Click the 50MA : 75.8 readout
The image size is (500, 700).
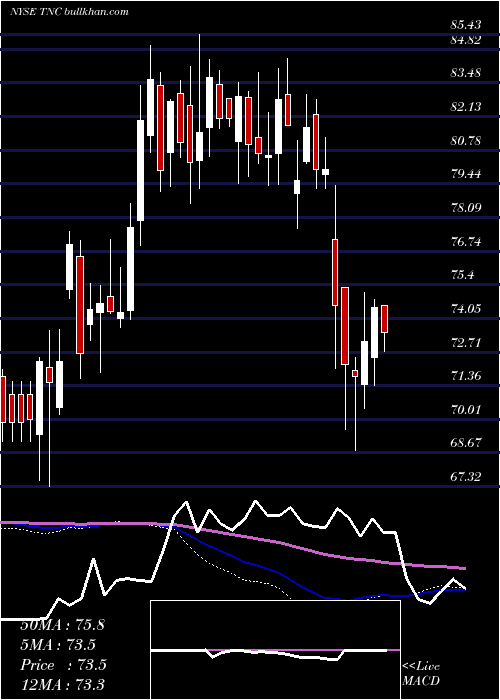pyautogui.click(x=62, y=624)
